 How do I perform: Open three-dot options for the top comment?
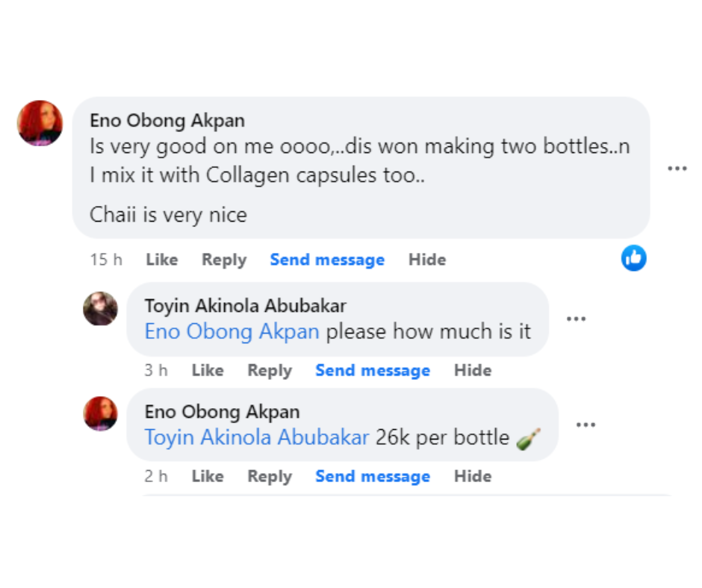click(677, 169)
